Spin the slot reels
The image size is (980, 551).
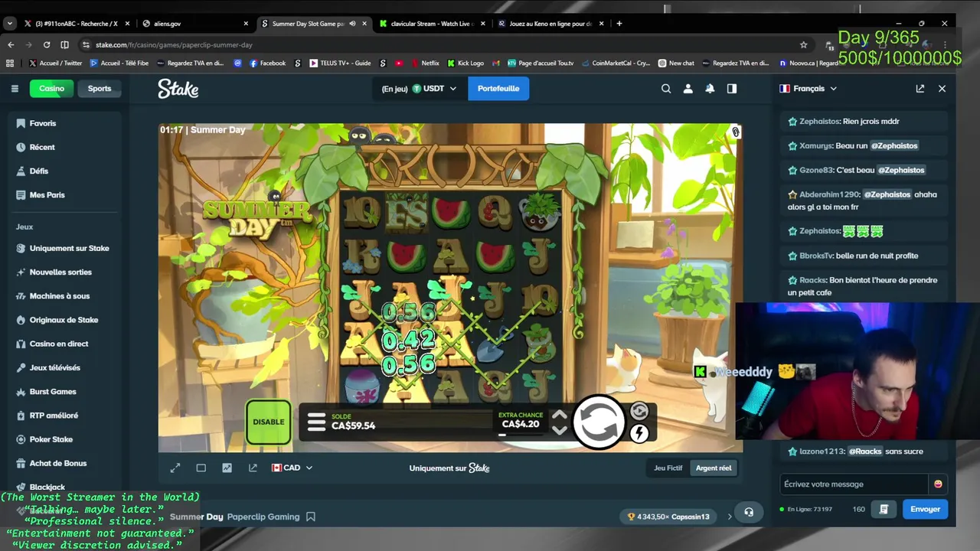[599, 422]
